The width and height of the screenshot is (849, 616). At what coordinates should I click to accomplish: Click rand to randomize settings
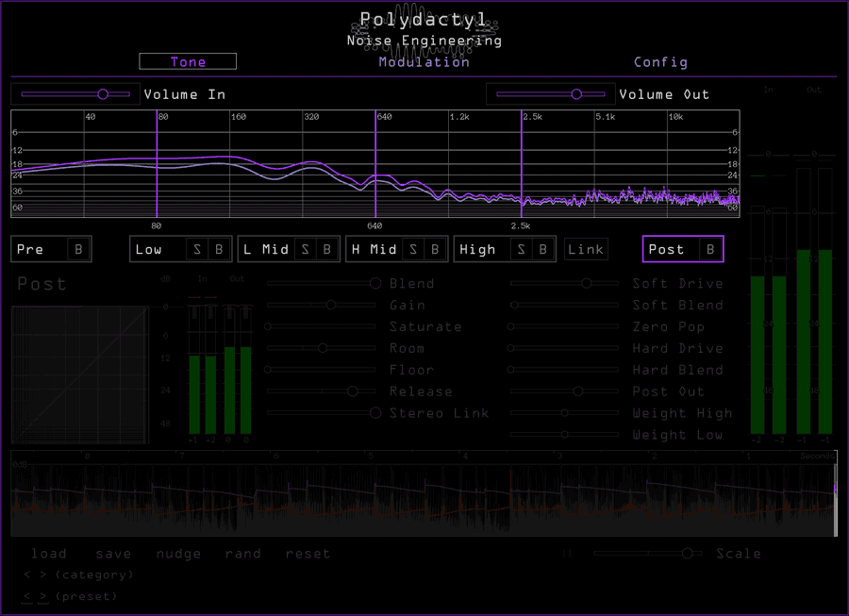click(x=242, y=554)
